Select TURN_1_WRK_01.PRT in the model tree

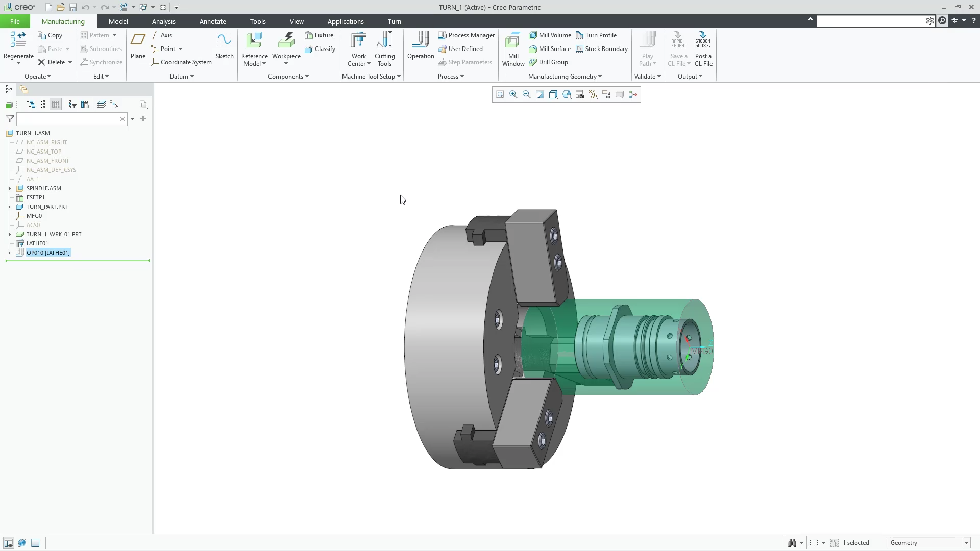[x=54, y=234]
